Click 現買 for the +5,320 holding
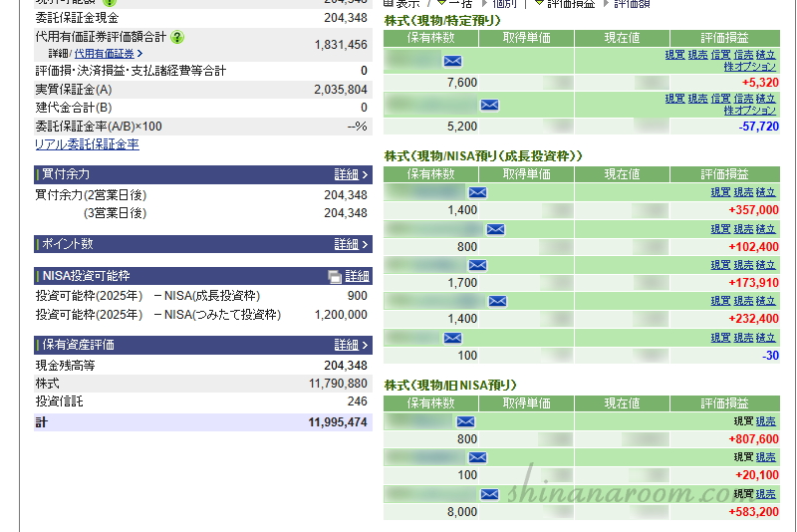Screen dimensions: 797x532 674,55
